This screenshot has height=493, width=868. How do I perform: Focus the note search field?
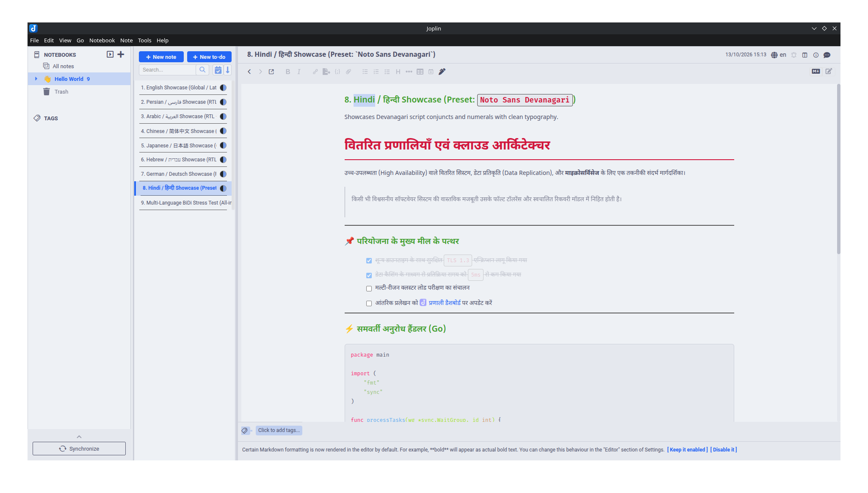point(167,70)
